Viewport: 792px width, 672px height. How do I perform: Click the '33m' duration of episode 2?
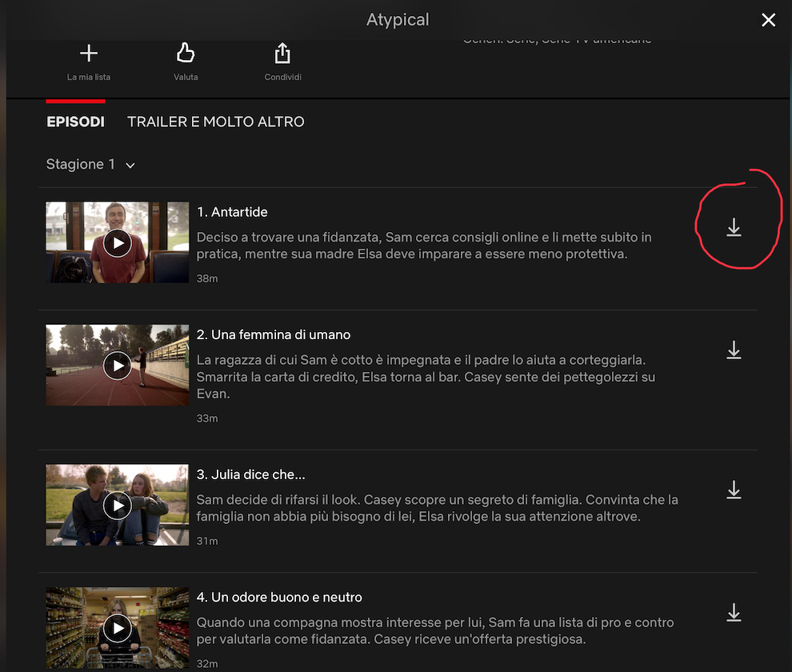(207, 418)
